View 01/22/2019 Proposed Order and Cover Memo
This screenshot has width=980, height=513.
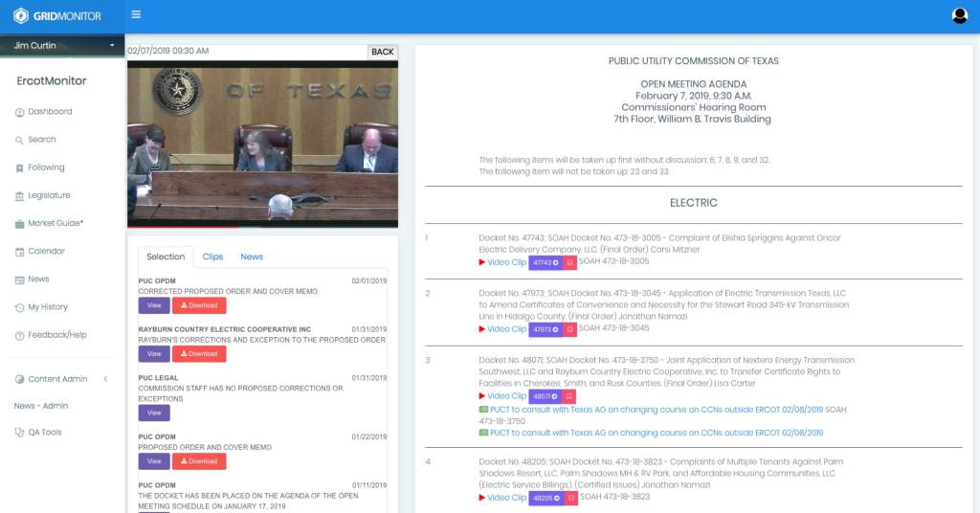click(154, 461)
